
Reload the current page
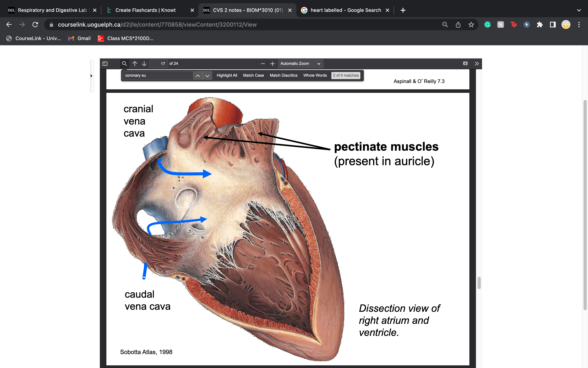(35, 25)
